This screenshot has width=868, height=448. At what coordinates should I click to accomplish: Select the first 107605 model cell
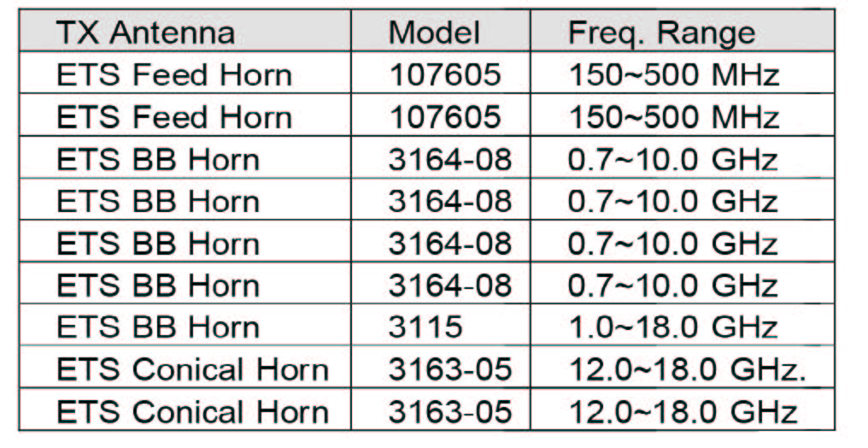[444, 74]
